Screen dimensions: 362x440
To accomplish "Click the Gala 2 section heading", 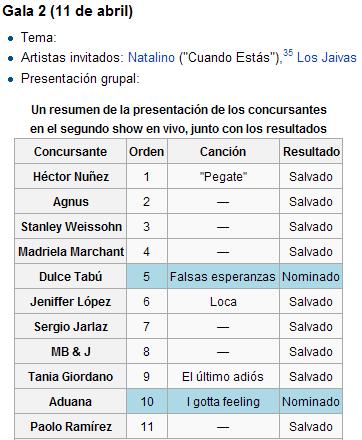I will pos(68,11).
